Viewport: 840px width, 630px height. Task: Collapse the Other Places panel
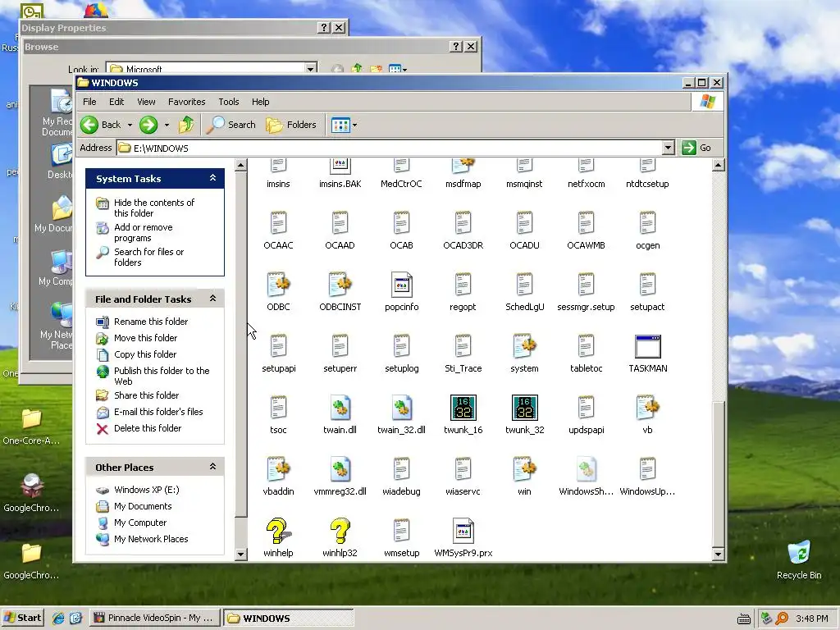(212, 467)
